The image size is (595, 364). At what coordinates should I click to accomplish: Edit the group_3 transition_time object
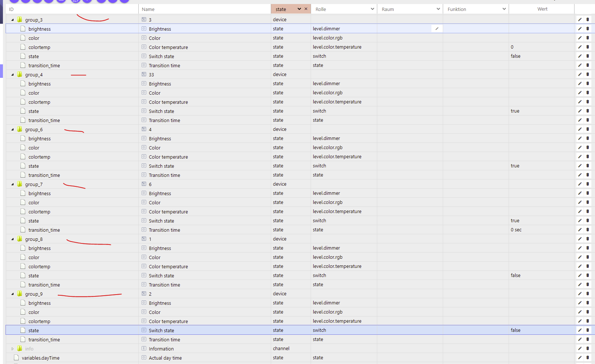(580, 65)
